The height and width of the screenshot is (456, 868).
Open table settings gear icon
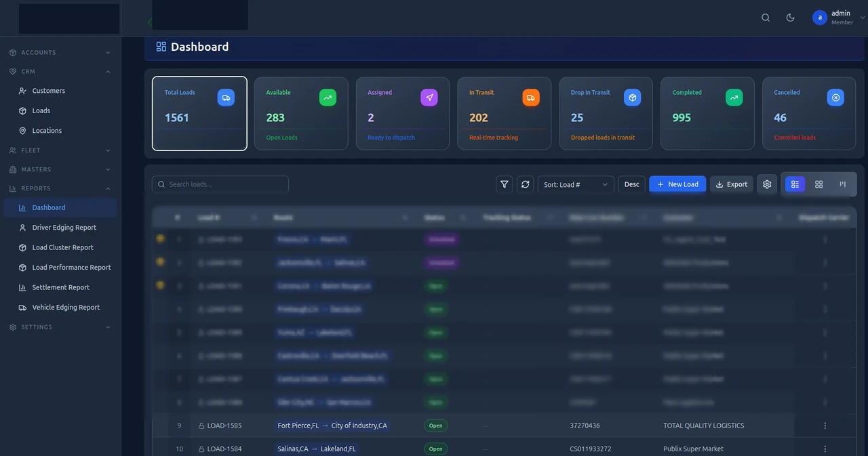(767, 184)
